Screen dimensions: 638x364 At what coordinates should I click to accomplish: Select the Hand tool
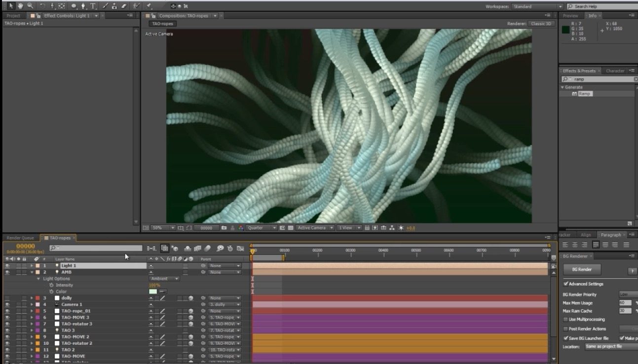pyautogui.click(x=20, y=6)
